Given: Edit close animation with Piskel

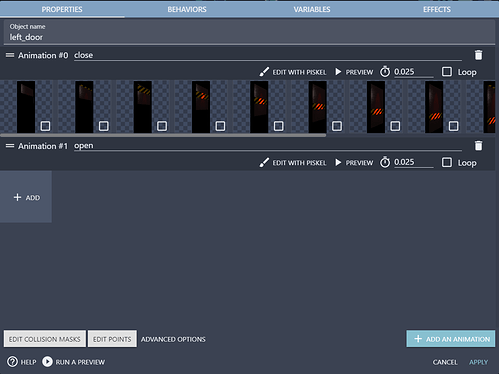Looking at the screenshot, I should [x=293, y=72].
